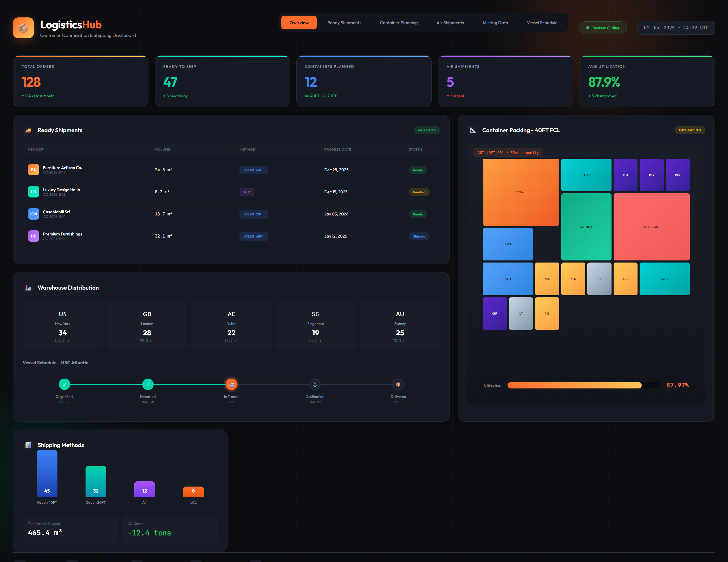Select the SOFA-L block in container
Screen dimensions: 728x562
tap(521, 193)
